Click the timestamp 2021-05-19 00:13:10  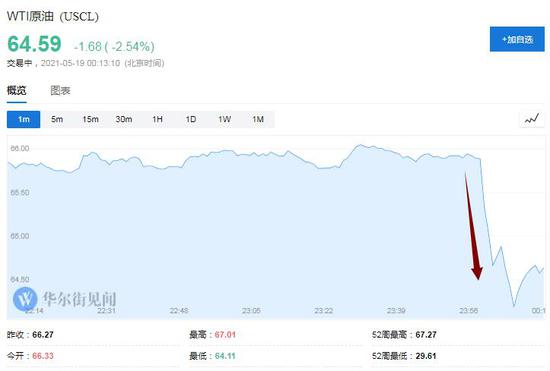[80, 63]
